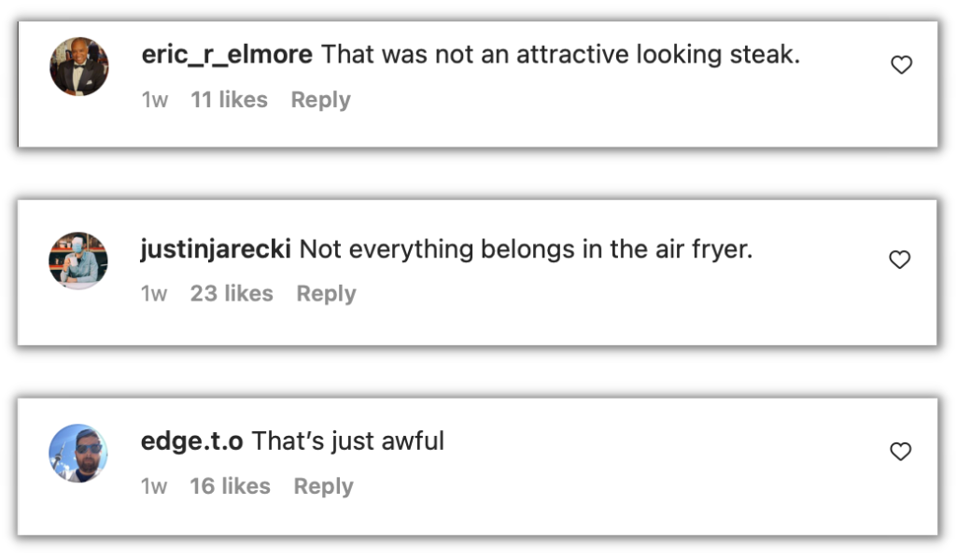Go to the edge.t.o username link
The image size is (956, 560).
pos(191,441)
